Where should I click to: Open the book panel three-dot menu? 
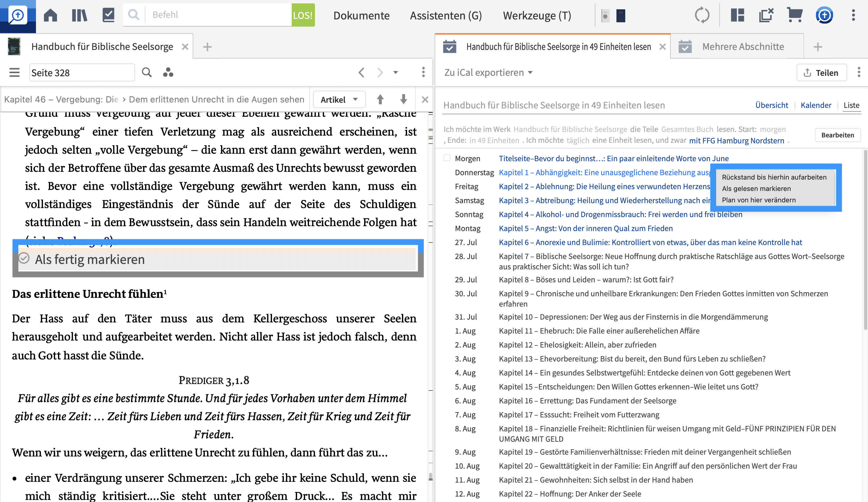click(423, 72)
